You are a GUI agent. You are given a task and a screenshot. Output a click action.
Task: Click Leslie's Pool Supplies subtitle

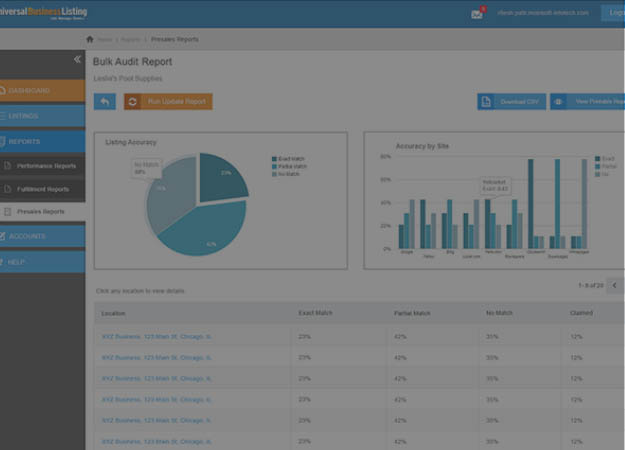pos(128,79)
